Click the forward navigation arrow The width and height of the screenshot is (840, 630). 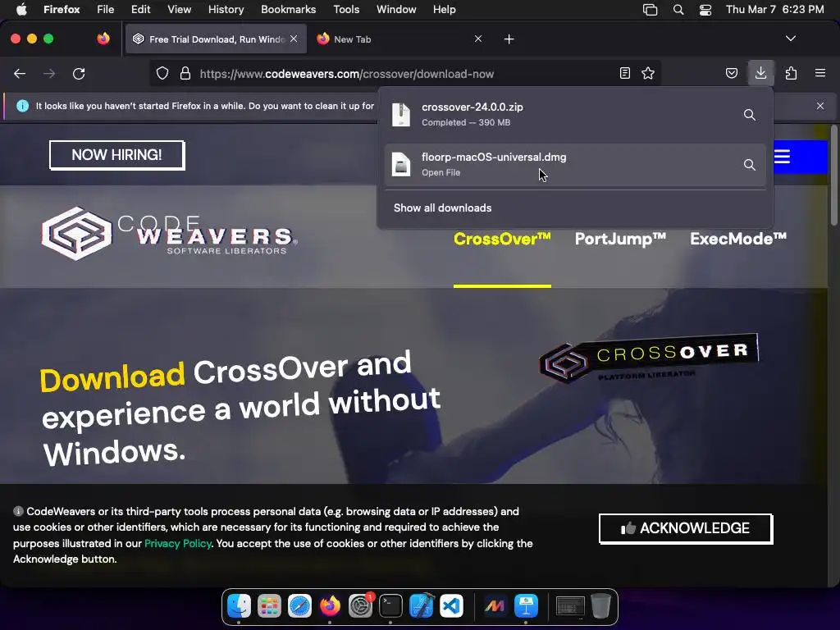coord(49,73)
